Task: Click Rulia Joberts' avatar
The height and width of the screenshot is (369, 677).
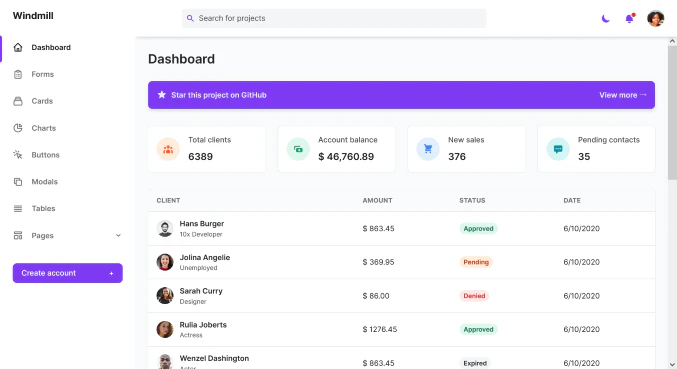Action: 165,329
